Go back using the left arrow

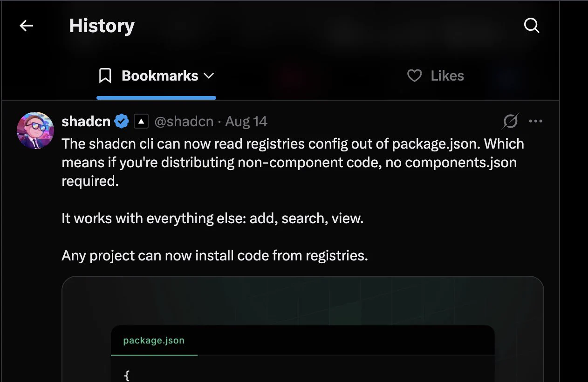27,26
